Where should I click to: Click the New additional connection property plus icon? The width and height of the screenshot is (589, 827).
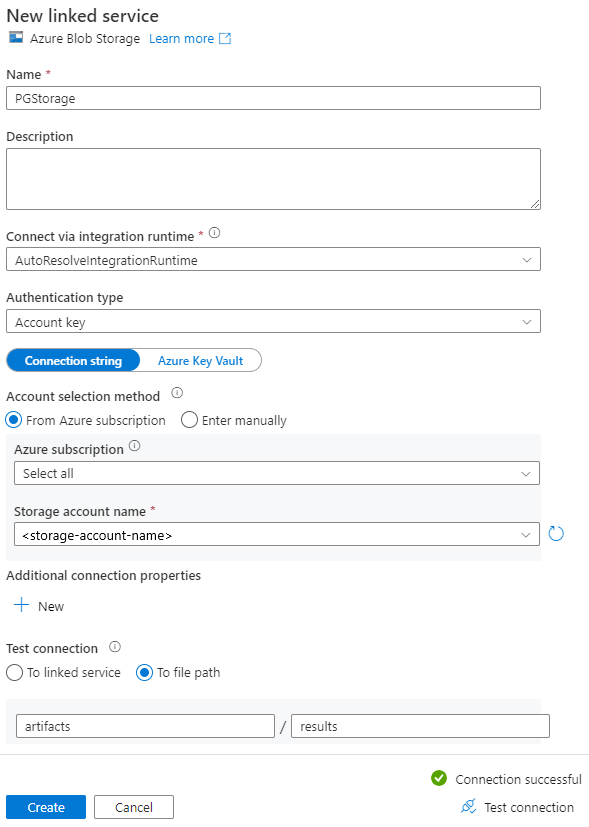click(22, 606)
